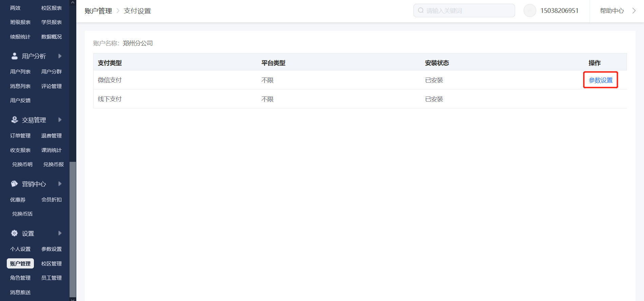
Task: Open 学员报表 menu item
Action: (52, 22)
